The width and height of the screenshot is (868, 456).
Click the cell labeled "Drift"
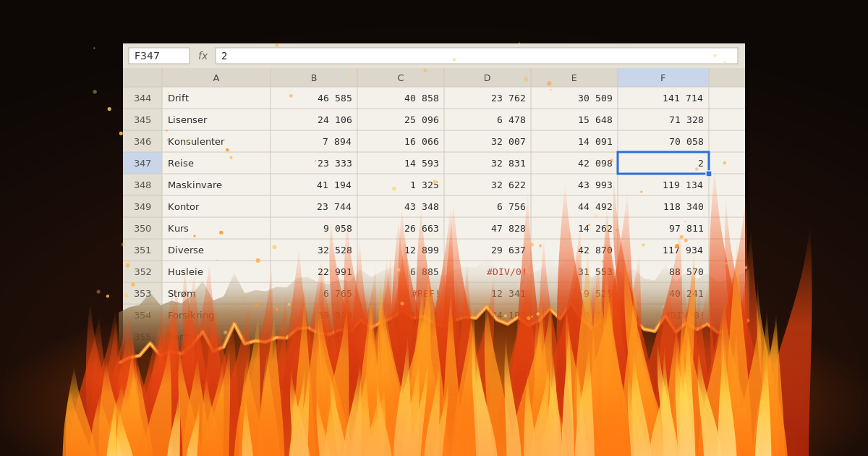[x=216, y=98]
